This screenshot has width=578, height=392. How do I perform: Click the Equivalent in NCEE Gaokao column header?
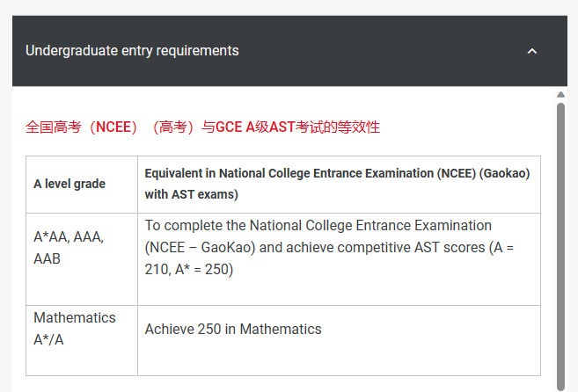[339, 185]
